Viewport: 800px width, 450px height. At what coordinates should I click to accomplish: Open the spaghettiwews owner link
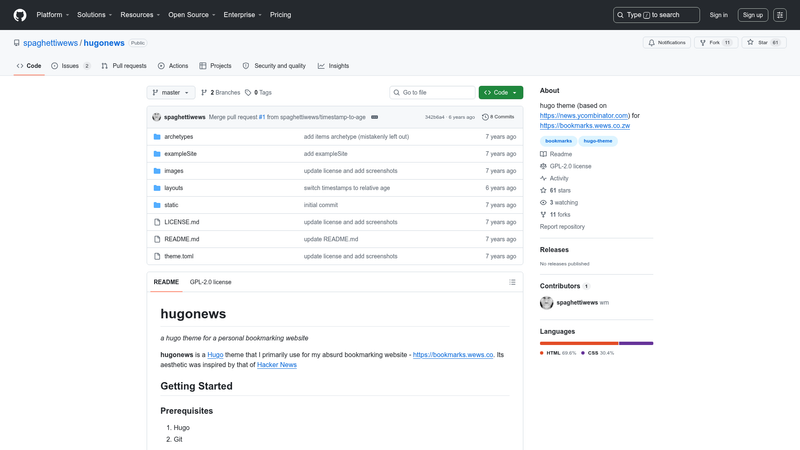click(x=51, y=43)
